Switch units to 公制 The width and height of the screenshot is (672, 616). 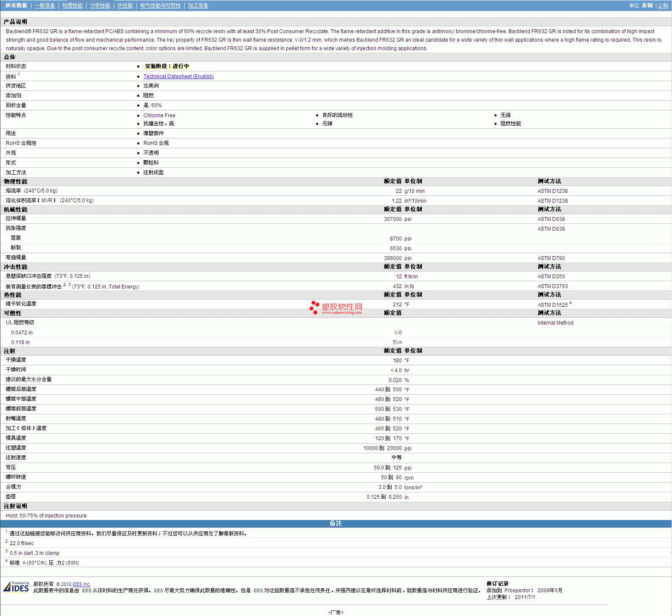pos(663,6)
